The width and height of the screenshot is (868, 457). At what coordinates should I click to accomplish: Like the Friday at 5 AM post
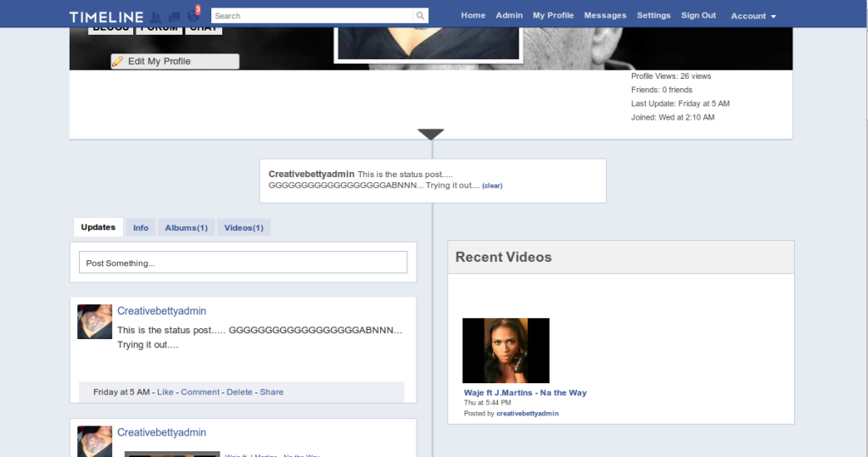[165, 392]
